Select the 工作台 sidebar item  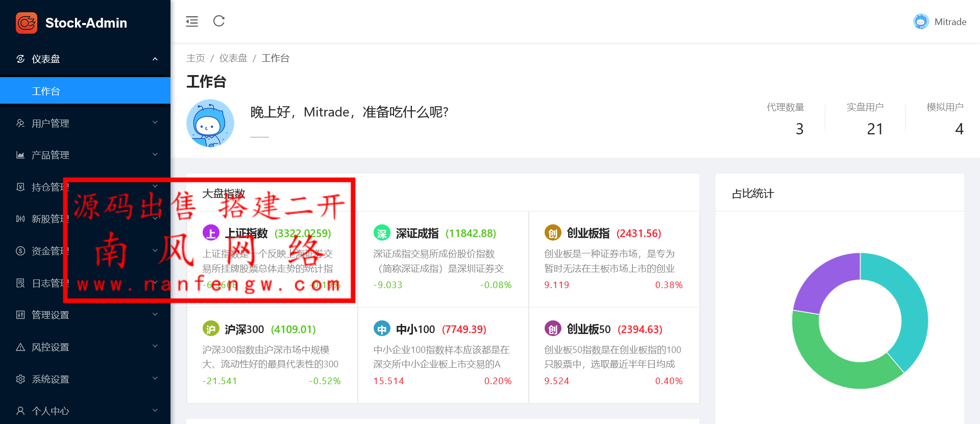click(85, 91)
